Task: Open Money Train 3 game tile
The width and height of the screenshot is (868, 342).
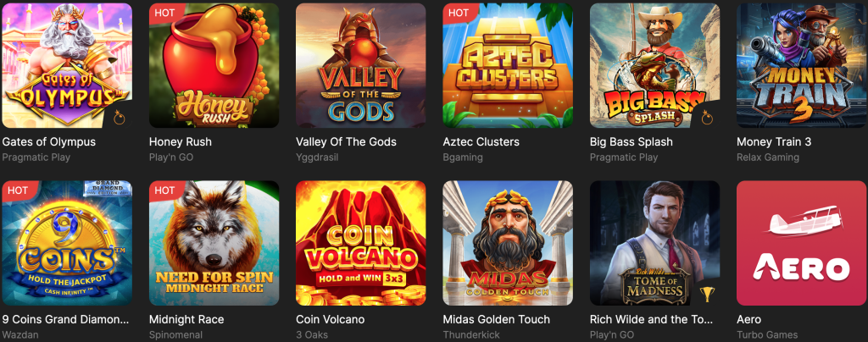Action: point(802,65)
